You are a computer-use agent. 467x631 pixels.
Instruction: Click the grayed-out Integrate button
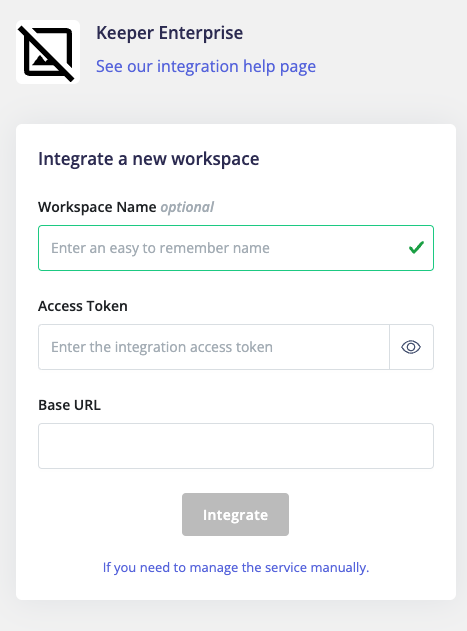pos(236,515)
